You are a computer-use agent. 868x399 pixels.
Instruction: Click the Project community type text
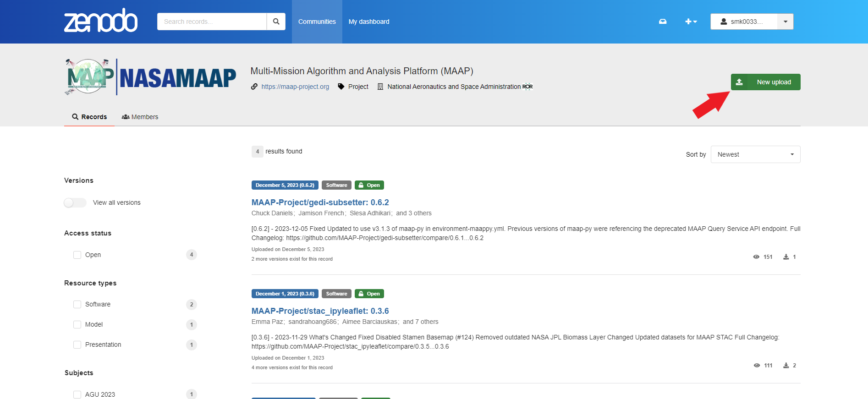[x=358, y=87]
